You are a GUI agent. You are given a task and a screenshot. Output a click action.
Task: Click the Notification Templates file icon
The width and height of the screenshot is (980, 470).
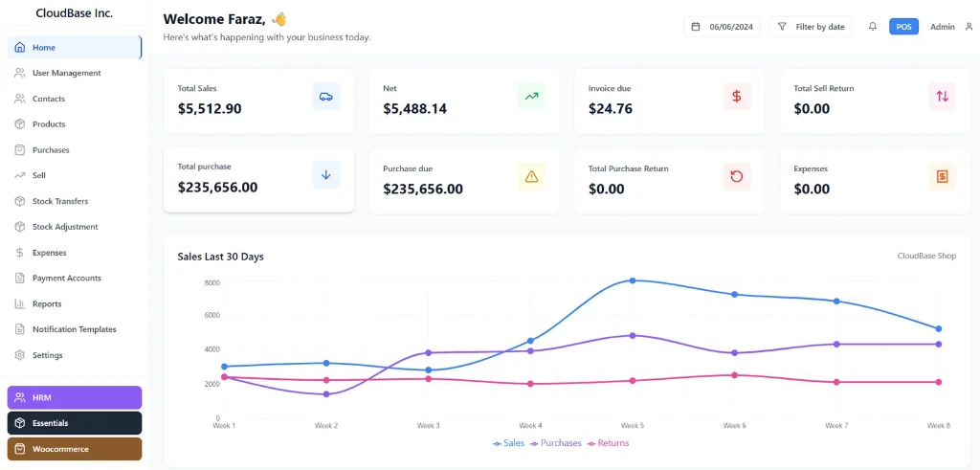tap(20, 329)
